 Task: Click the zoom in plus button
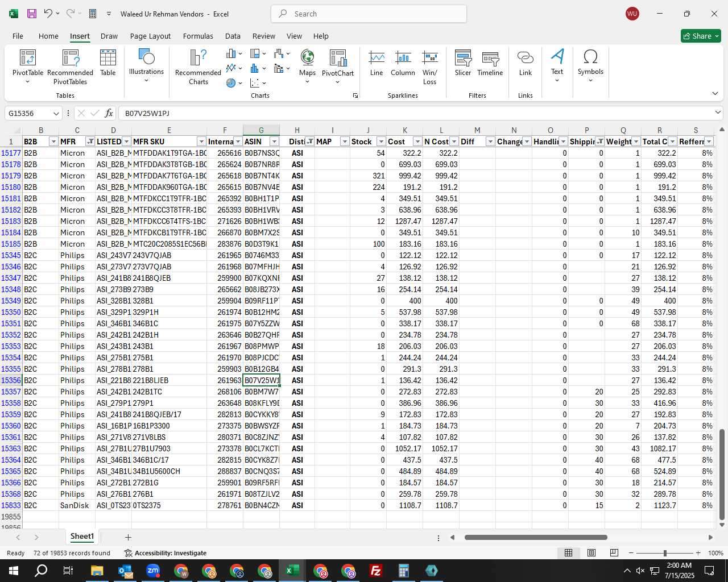(698, 553)
